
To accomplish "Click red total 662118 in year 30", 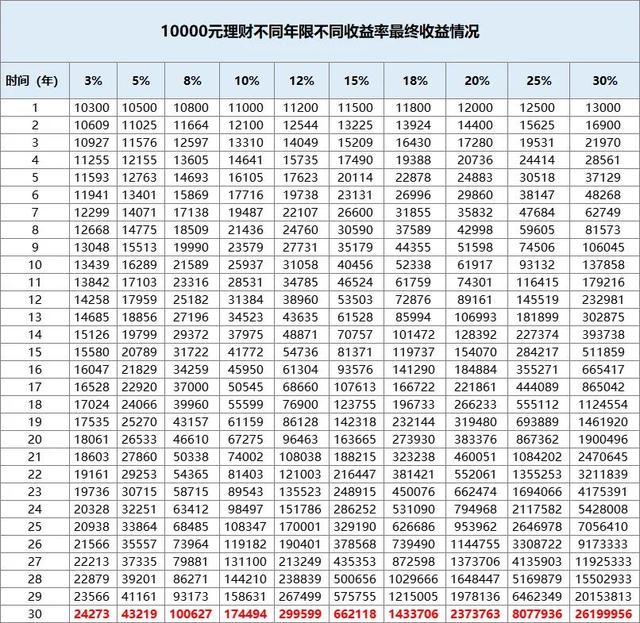I will tap(355, 614).
